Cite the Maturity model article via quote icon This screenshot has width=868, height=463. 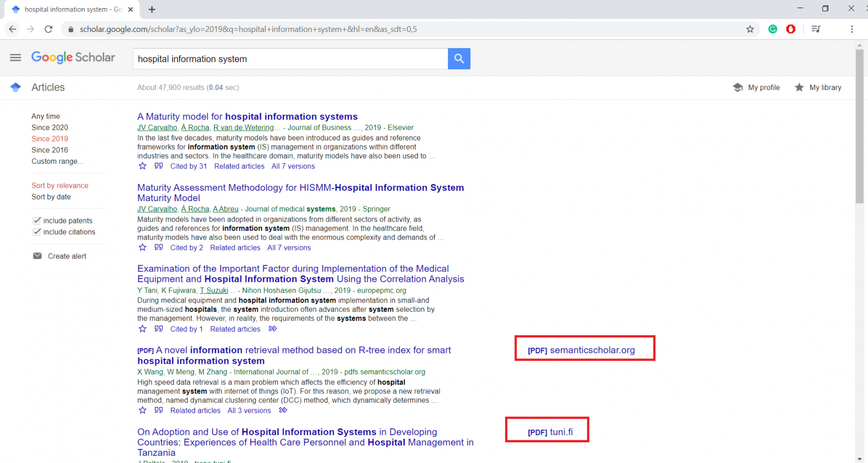click(158, 166)
